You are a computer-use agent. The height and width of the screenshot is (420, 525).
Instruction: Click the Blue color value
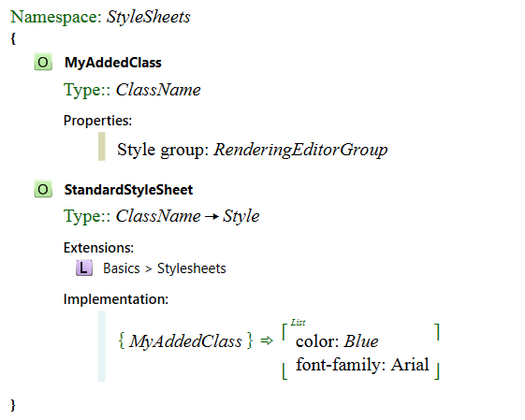(x=361, y=341)
